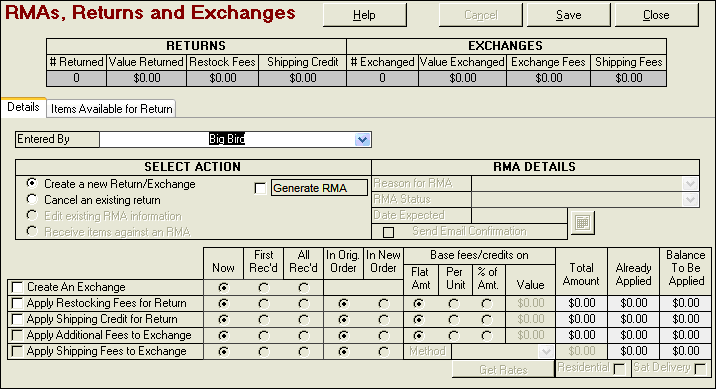The height and width of the screenshot is (389, 716).
Task: Select First Rec'd for Restocking Fees row
Action: (x=263, y=304)
